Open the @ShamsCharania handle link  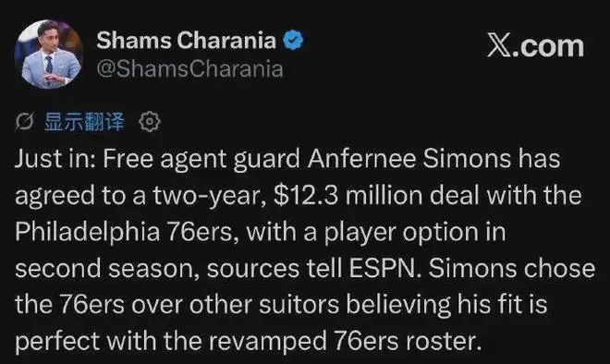tap(189, 69)
